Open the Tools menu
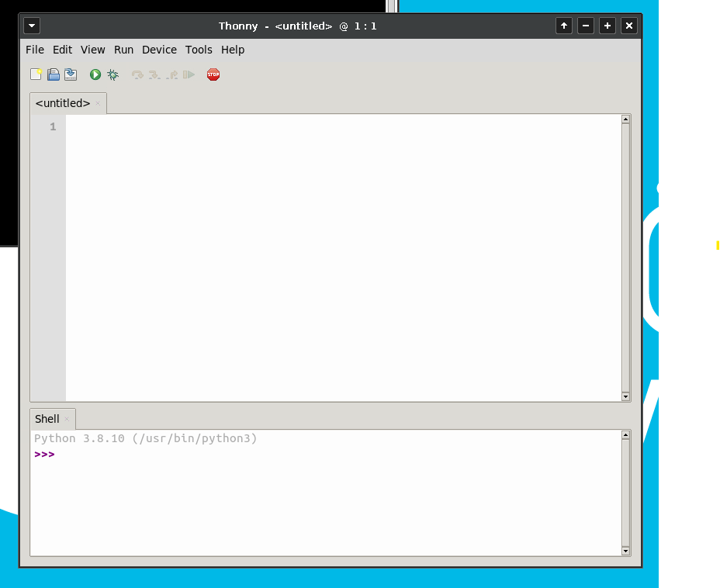This screenshot has width=720, height=588. coord(199,50)
